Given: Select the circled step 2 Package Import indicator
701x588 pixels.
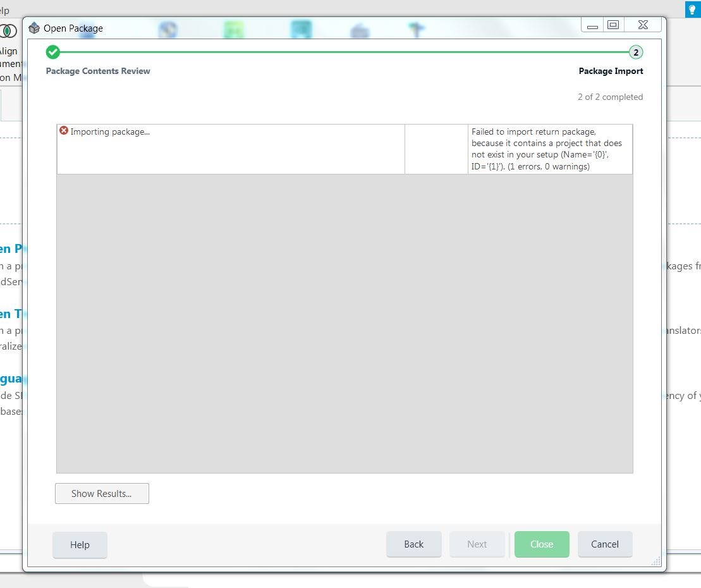Looking at the screenshot, I should coord(635,53).
